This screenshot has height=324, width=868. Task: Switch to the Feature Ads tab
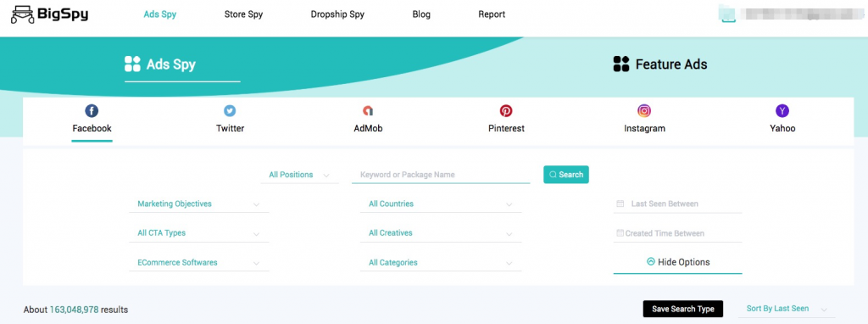click(x=660, y=64)
